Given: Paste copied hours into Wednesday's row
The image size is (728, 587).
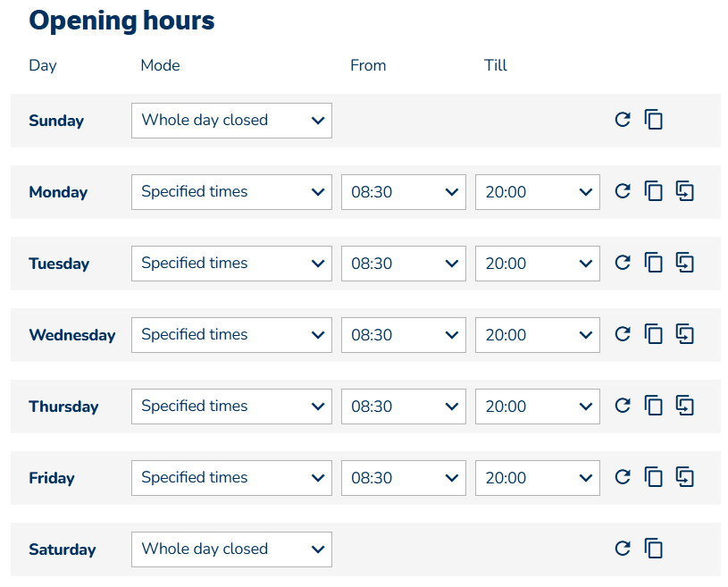Looking at the screenshot, I should [685, 334].
